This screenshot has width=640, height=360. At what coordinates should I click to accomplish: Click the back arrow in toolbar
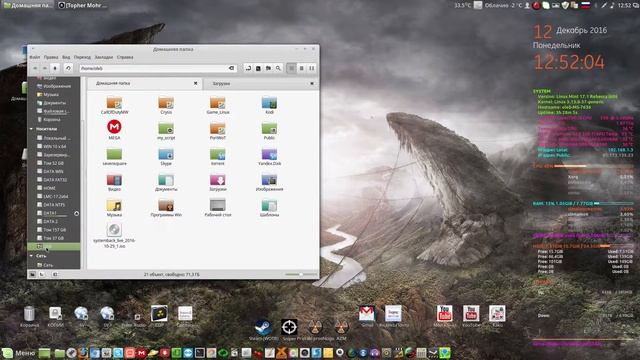[x=35, y=68]
